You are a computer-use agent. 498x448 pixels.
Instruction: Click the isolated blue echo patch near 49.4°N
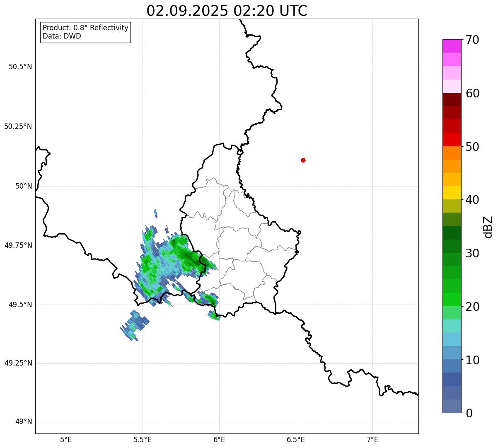tap(135, 325)
